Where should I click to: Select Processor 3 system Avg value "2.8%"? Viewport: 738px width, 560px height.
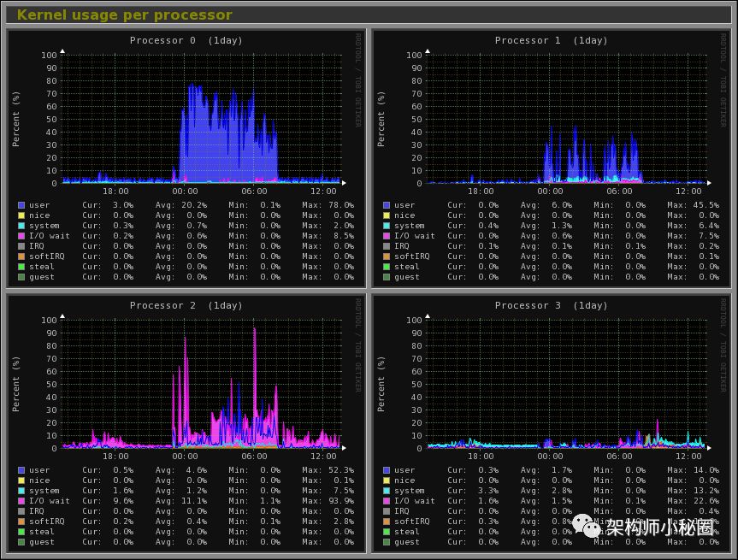point(563,491)
